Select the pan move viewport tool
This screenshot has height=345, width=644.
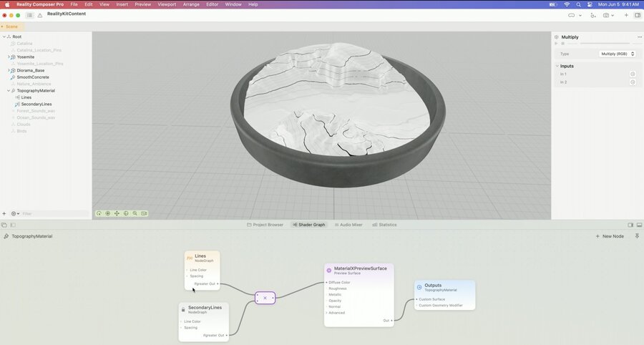pos(117,213)
